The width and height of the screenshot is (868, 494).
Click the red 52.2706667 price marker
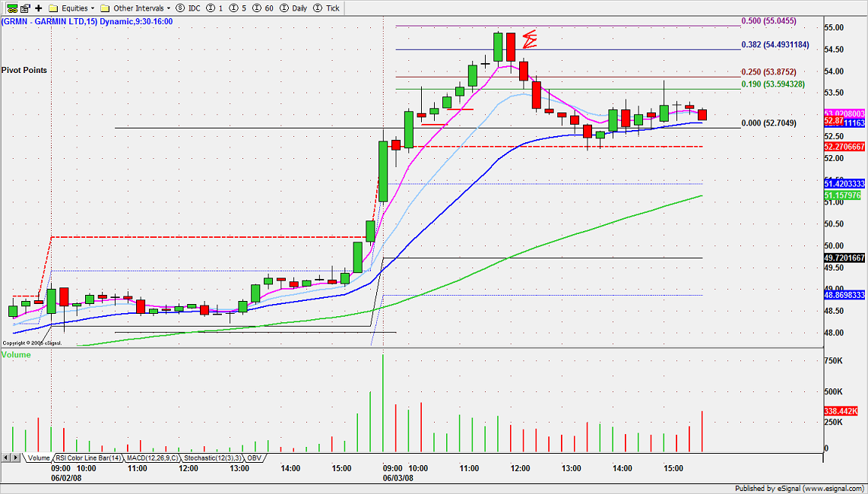tap(844, 147)
